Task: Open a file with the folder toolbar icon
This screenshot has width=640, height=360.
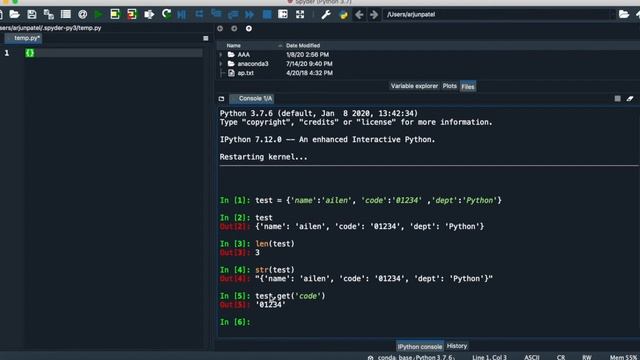Action: click(x=14, y=15)
